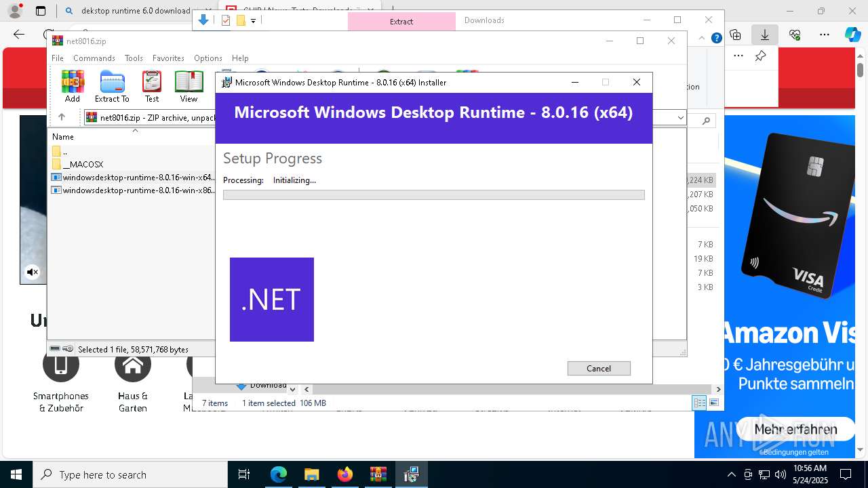This screenshot has height=488, width=868.
Task: Click the Test icon in WinRAR toolbar
Action: point(152,87)
